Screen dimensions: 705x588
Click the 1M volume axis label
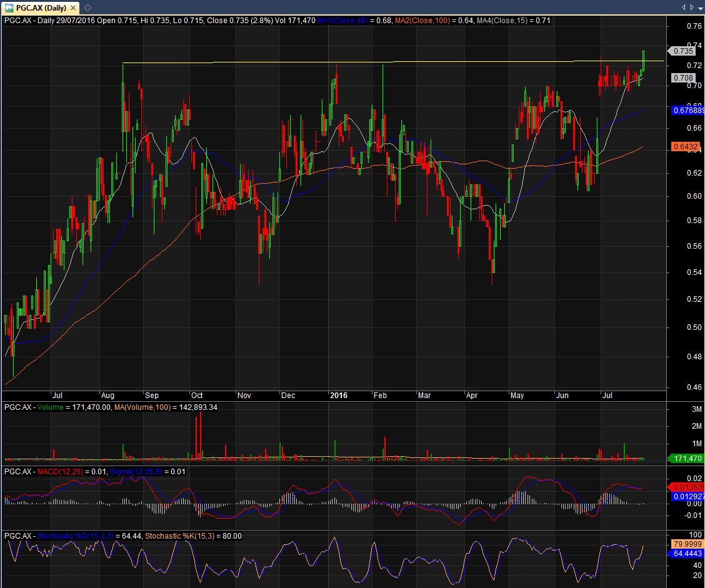[x=696, y=444]
